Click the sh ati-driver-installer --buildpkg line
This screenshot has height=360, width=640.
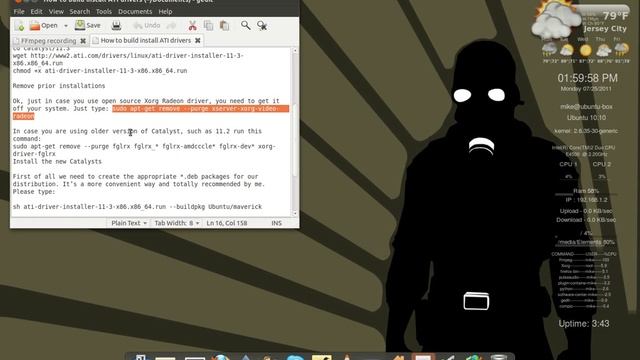click(x=137, y=207)
